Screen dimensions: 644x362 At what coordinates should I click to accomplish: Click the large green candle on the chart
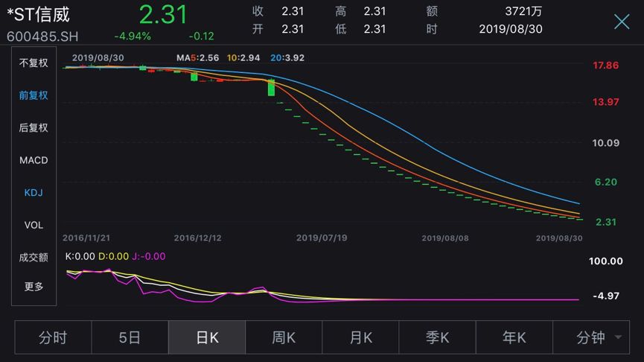coord(271,88)
